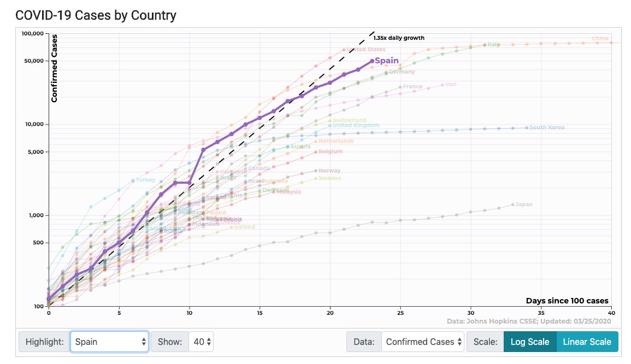Select the China label on the chart
This screenshot has width=631, height=364.
[x=600, y=39]
